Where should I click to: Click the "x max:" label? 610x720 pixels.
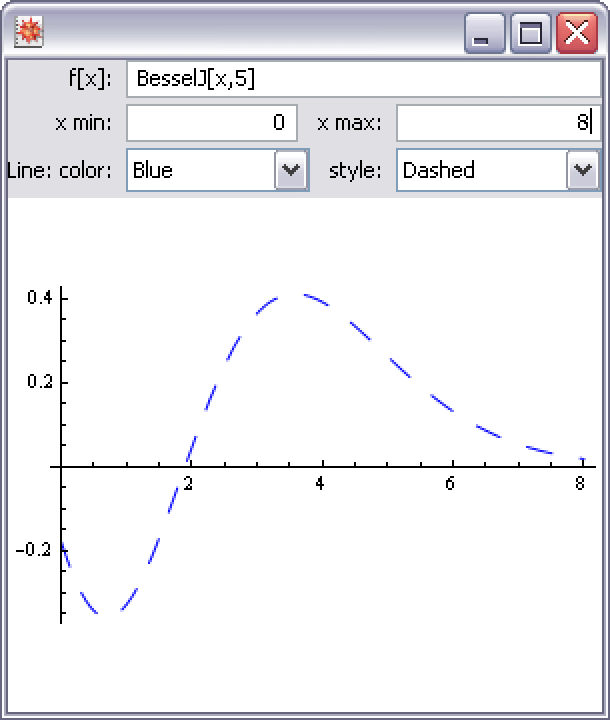click(x=350, y=123)
